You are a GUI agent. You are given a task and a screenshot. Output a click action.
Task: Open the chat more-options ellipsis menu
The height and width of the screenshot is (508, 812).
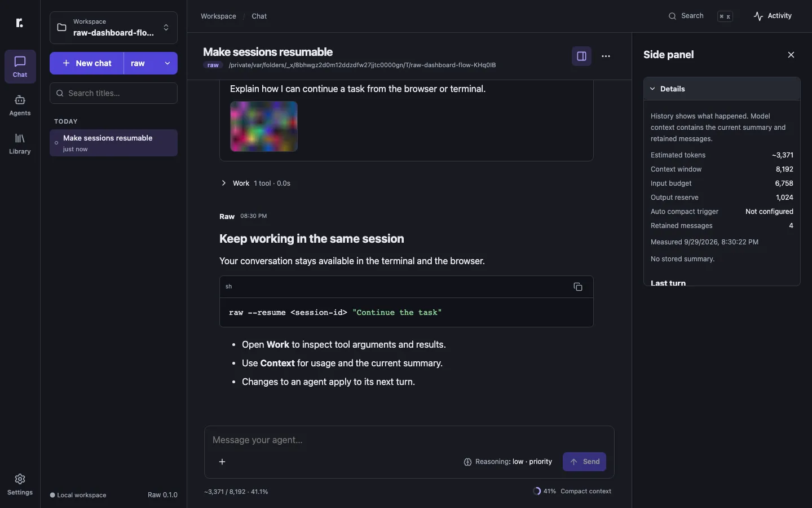[x=606, y=56]
